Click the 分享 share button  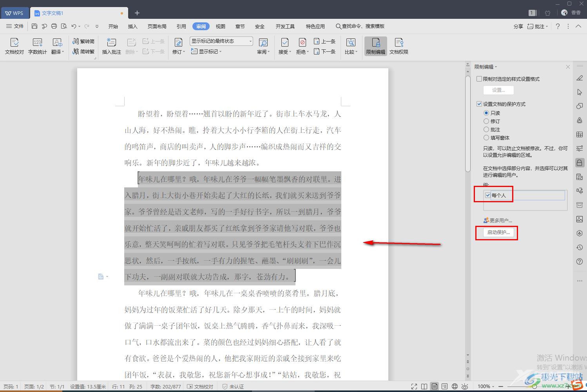(518, 26)
